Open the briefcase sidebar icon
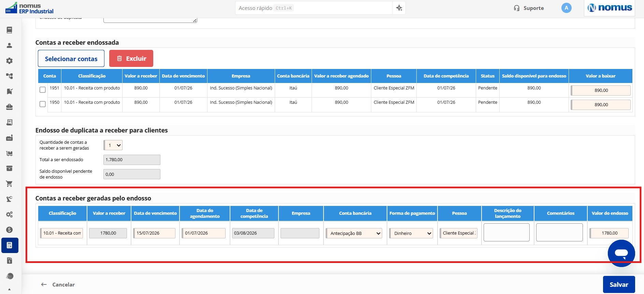Image resolution: width=644 pixels, height=294 pixels. (x=10, y=107)
